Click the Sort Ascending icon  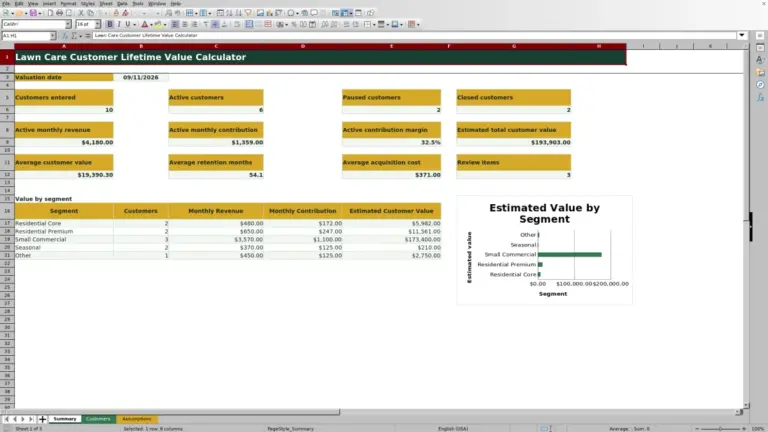[229, 13]
